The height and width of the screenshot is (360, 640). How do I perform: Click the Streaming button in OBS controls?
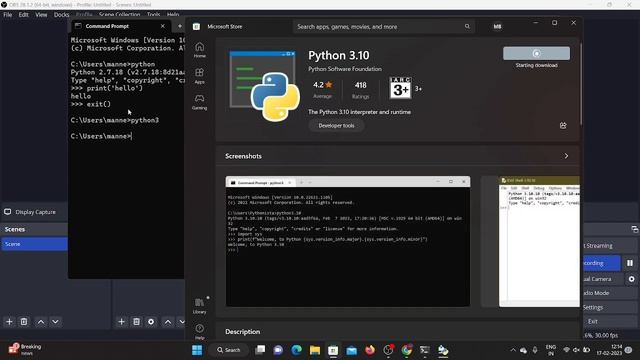(610, 246)
